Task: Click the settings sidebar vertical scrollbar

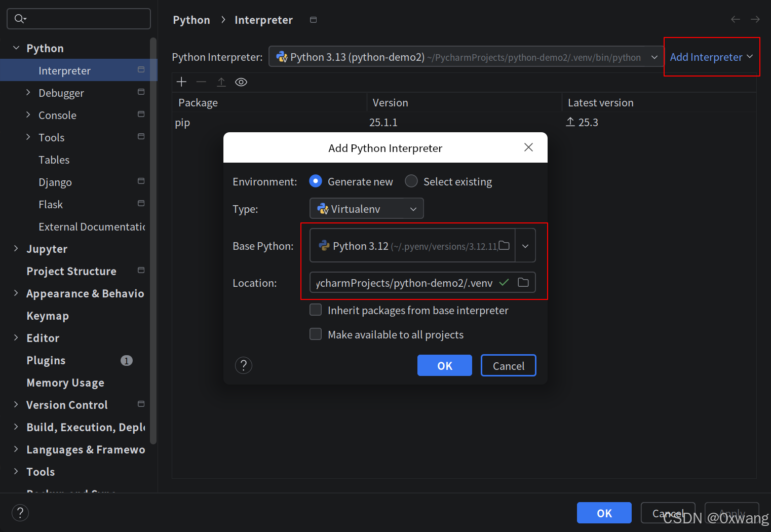Action: click(153, 241)
